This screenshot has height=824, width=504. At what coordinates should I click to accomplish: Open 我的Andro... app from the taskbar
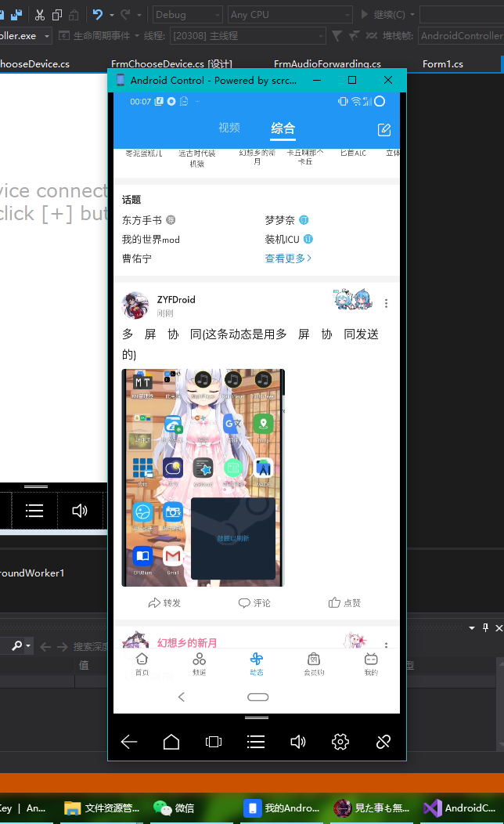tap(282, 808)
